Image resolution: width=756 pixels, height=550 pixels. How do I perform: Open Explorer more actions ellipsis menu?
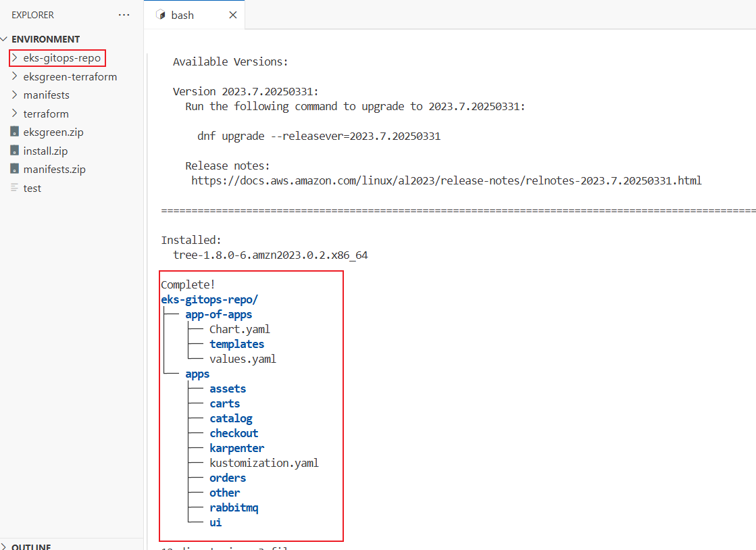pos(124,15)
